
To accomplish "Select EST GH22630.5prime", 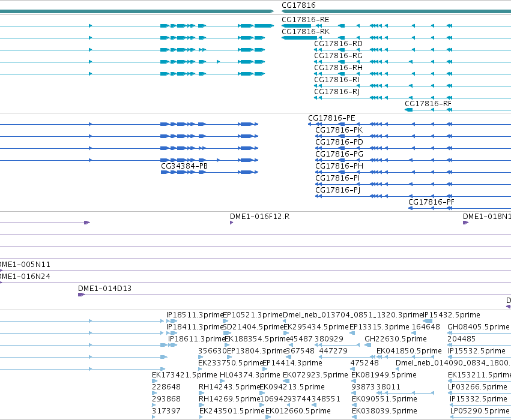I will [396, 339].
